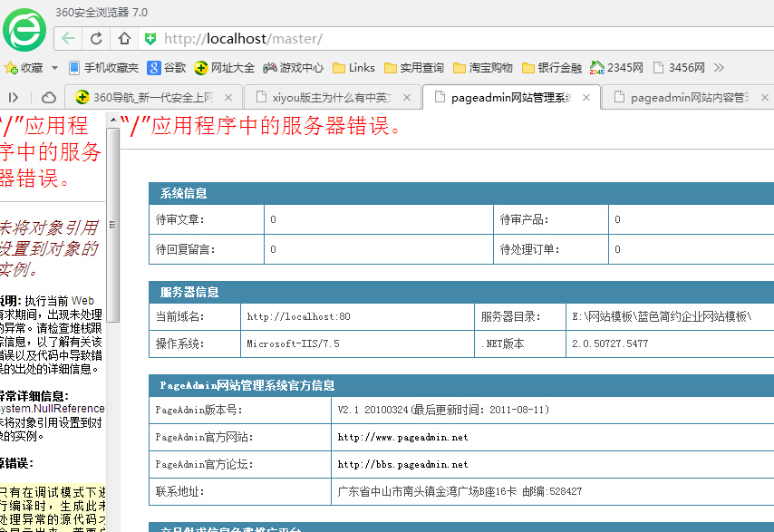Reload the page with the refresh icon
Screen dimensions: 774x532
point(96,39)
